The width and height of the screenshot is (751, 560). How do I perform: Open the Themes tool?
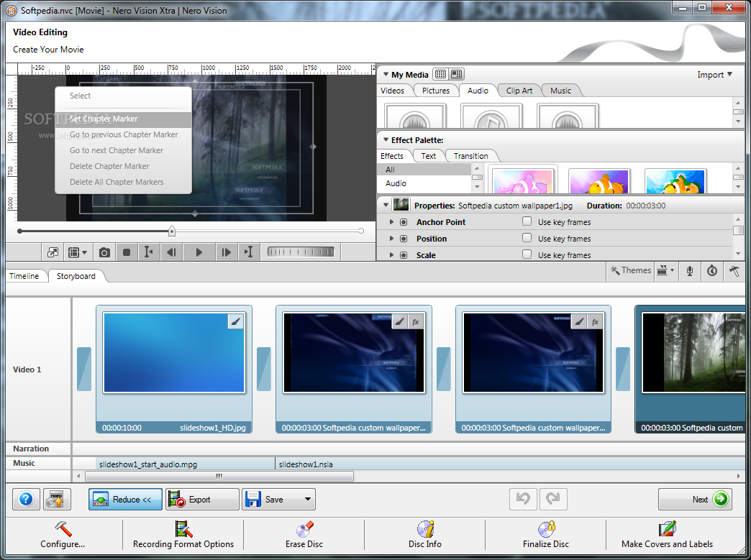tap(631, 270)
